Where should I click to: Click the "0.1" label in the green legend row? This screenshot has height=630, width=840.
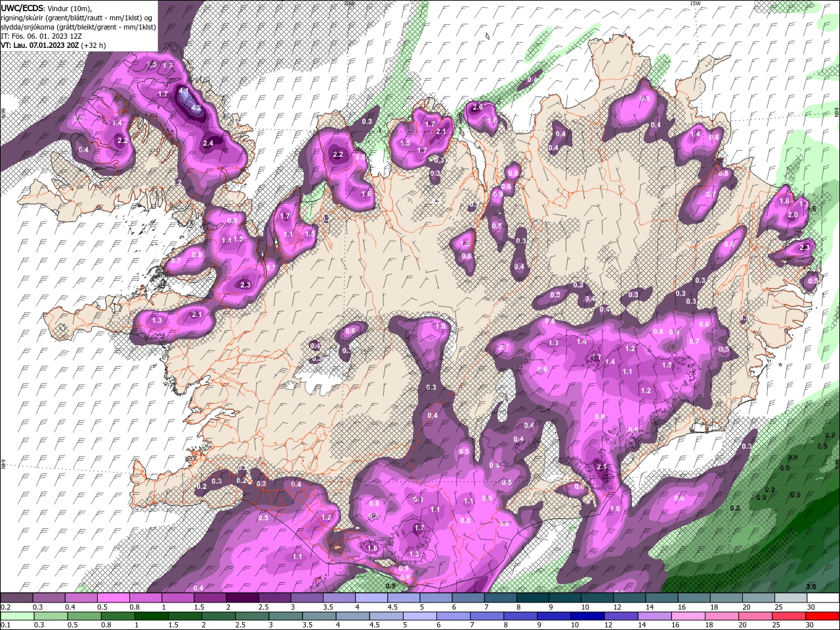pyautogui.click(x=5, y=625)
